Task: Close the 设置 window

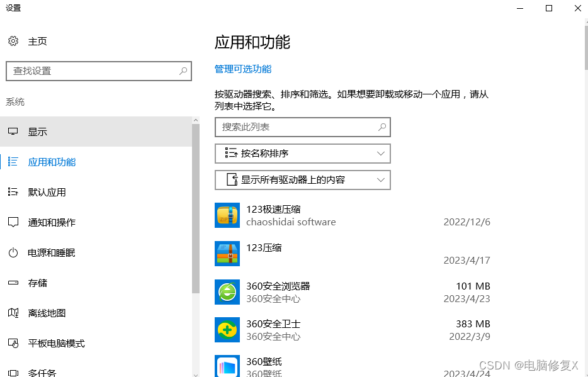Action: click(x=577, y=8)
